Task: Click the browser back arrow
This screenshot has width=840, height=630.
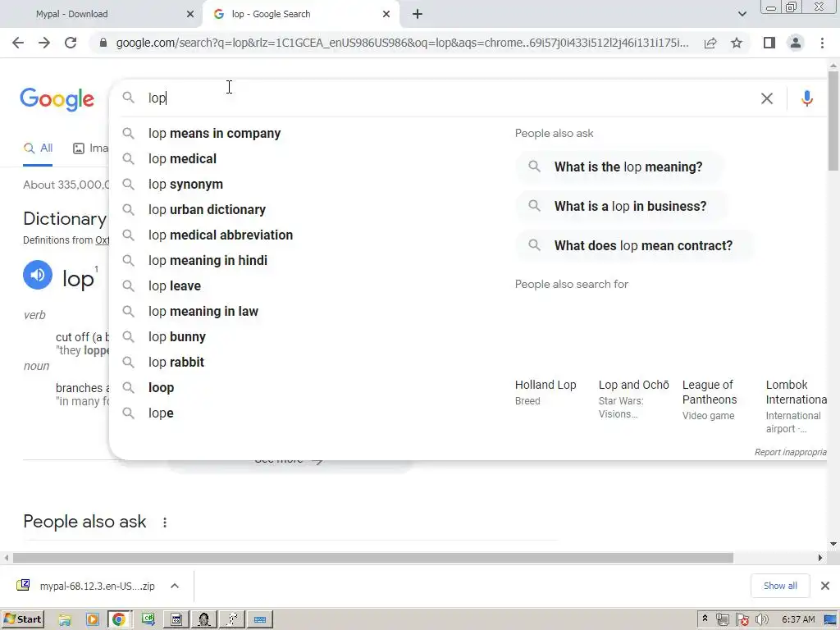Action: click(18, 43)
